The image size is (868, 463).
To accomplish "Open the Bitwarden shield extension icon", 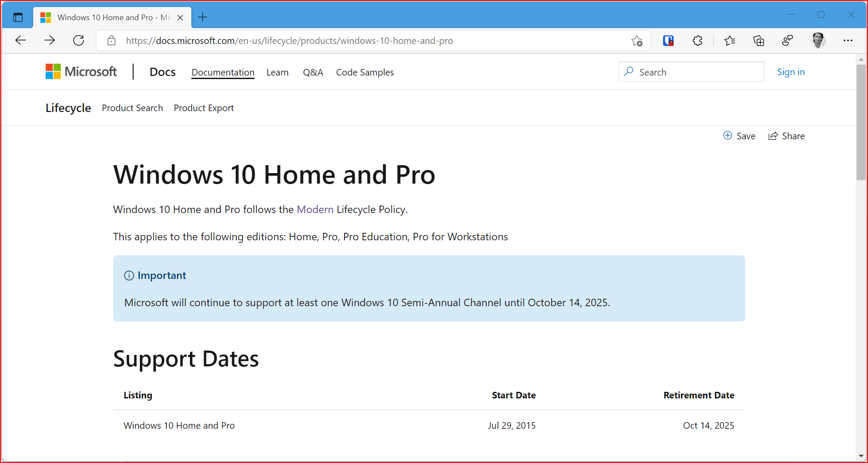I will 668,40.
